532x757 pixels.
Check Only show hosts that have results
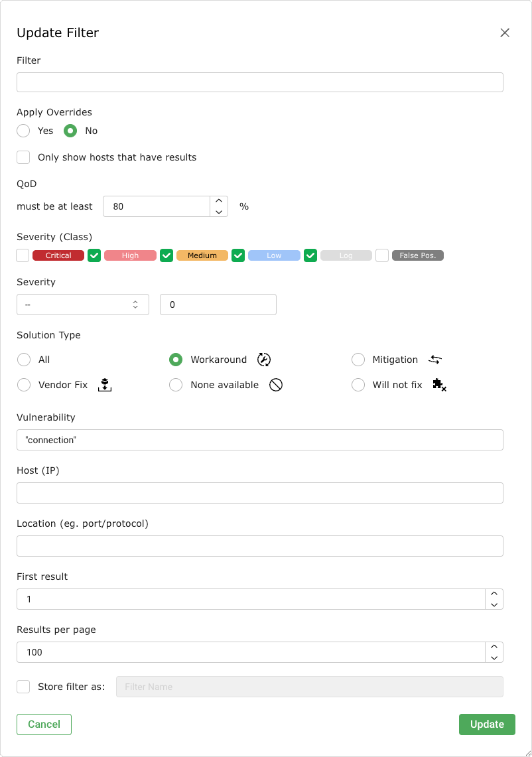click(24, 157)
